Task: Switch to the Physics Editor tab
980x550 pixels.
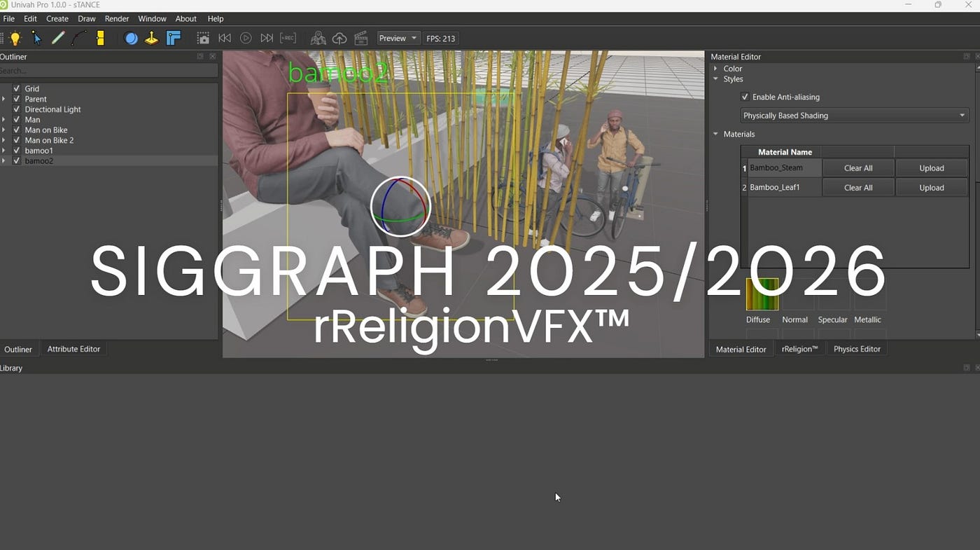Action: (x=857, y=349)
